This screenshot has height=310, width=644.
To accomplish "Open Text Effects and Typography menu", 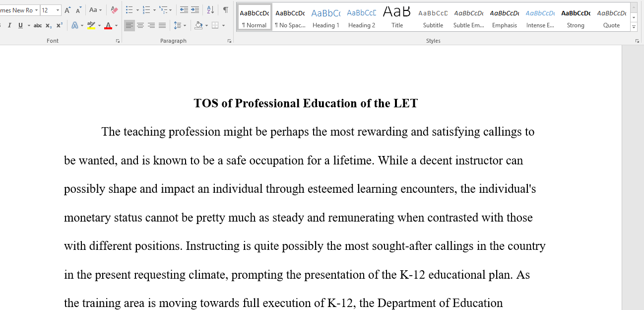I will tap(76, 25).
